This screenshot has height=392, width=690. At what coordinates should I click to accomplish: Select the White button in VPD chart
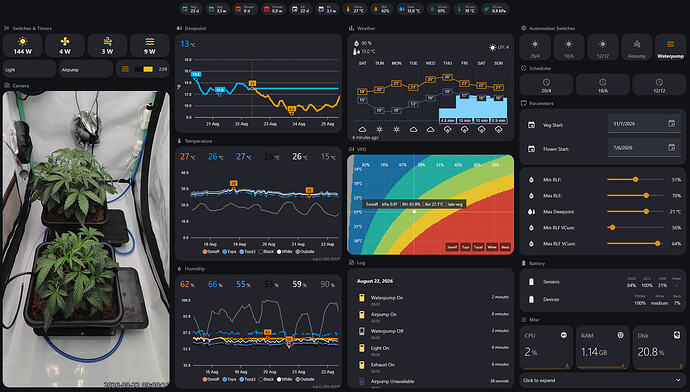coord(492,247)
